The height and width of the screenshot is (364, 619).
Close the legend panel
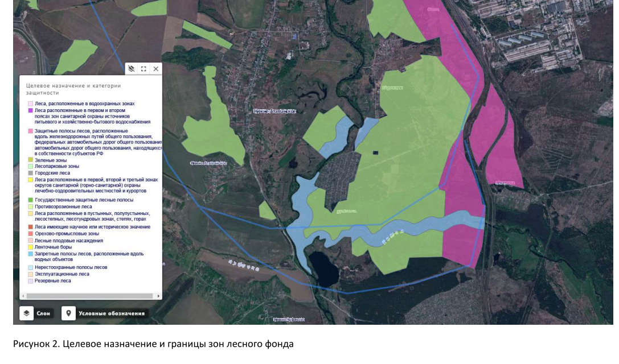click(155, 69)
